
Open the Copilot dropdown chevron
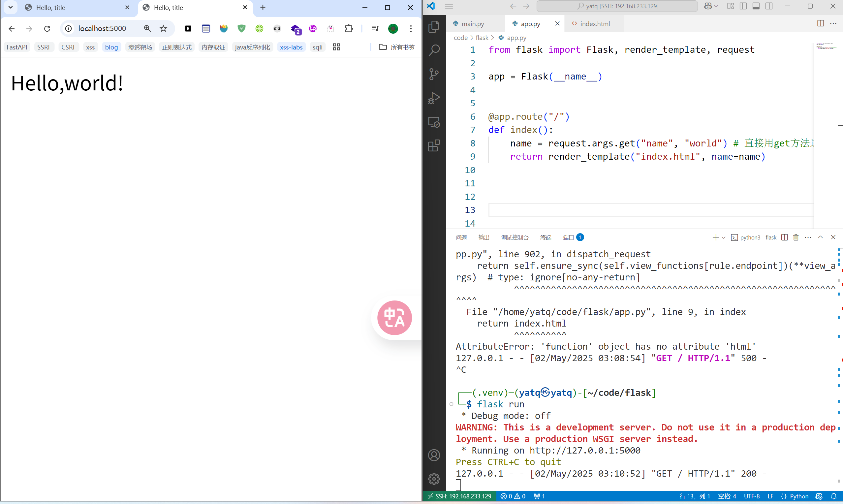pyautogui.click(x=716, y=6)
